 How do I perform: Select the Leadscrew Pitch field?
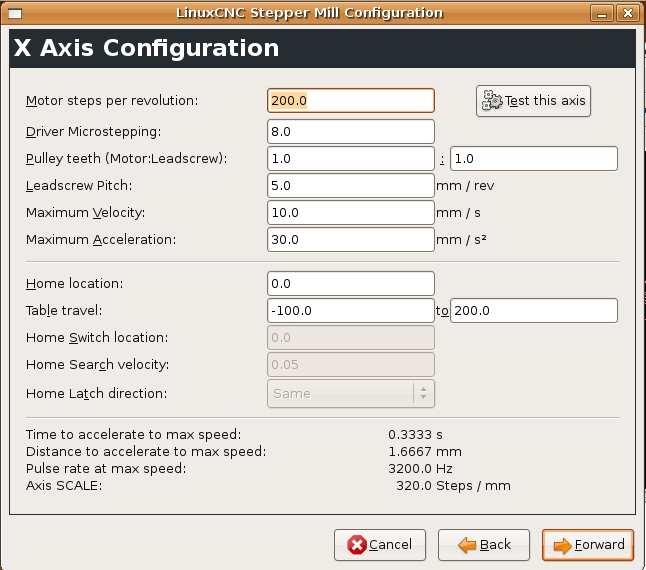tap(351, 186)
